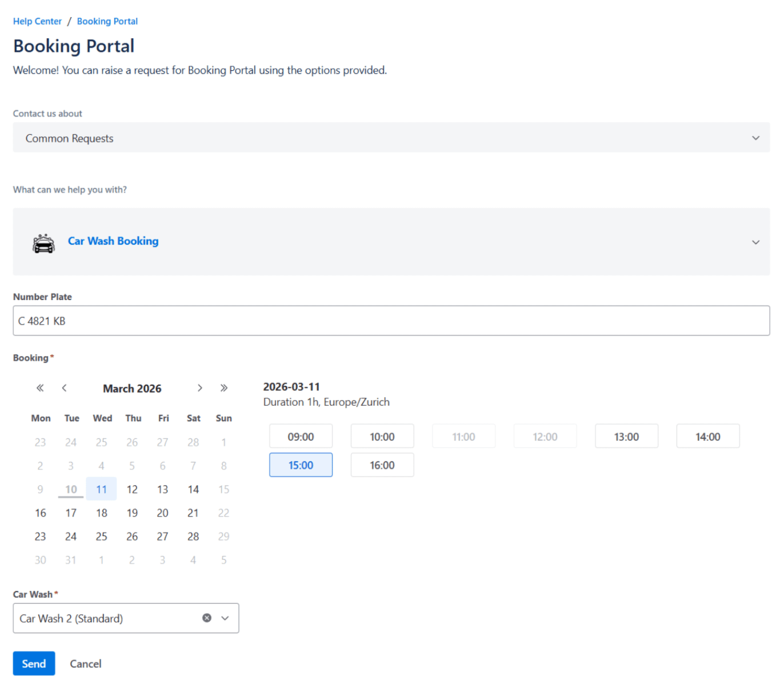Select the 16:00 time slot

point(382,465)
